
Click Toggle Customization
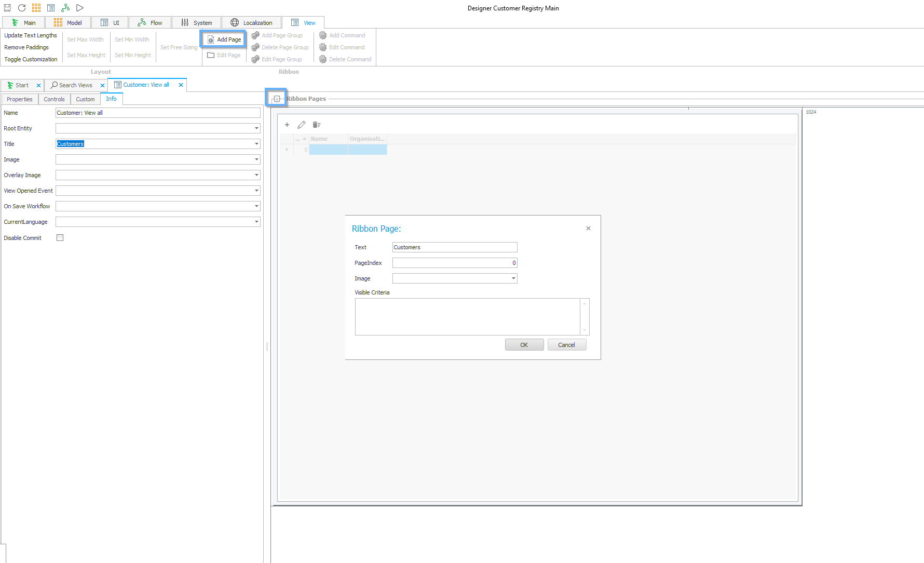pyautogui.click(x=31, y=59)
